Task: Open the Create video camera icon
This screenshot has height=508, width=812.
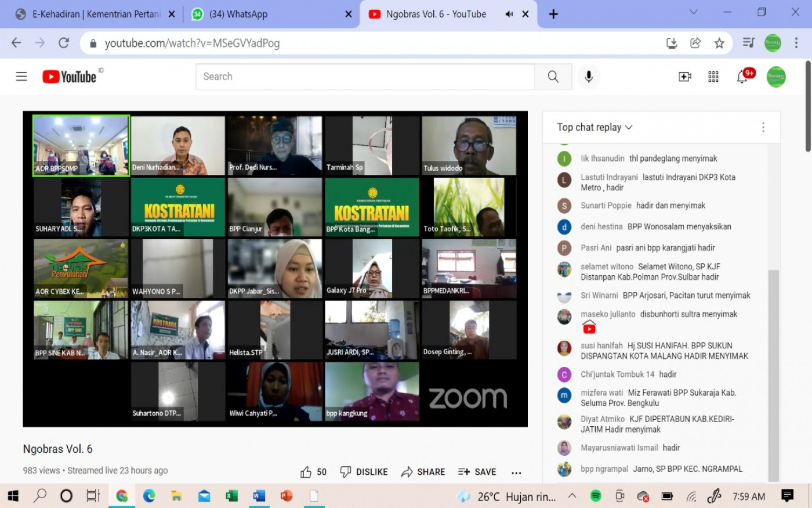Action: 684,77
